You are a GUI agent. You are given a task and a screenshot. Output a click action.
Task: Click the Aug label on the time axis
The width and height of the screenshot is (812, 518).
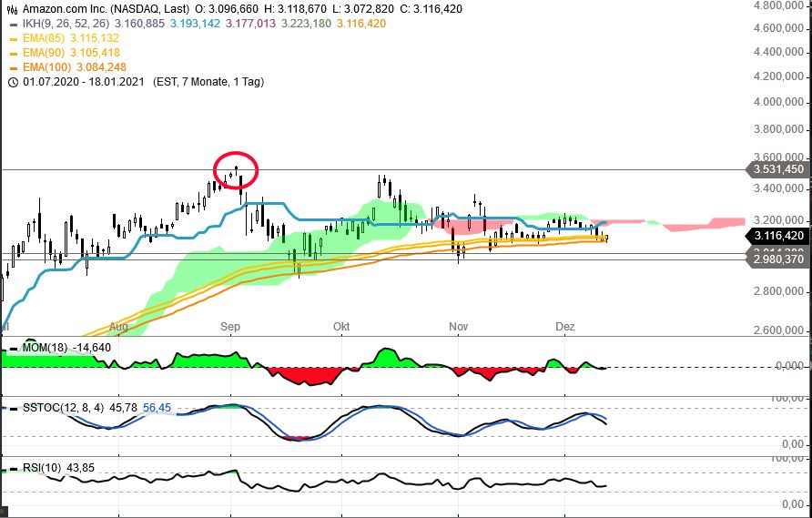(118, 326)
